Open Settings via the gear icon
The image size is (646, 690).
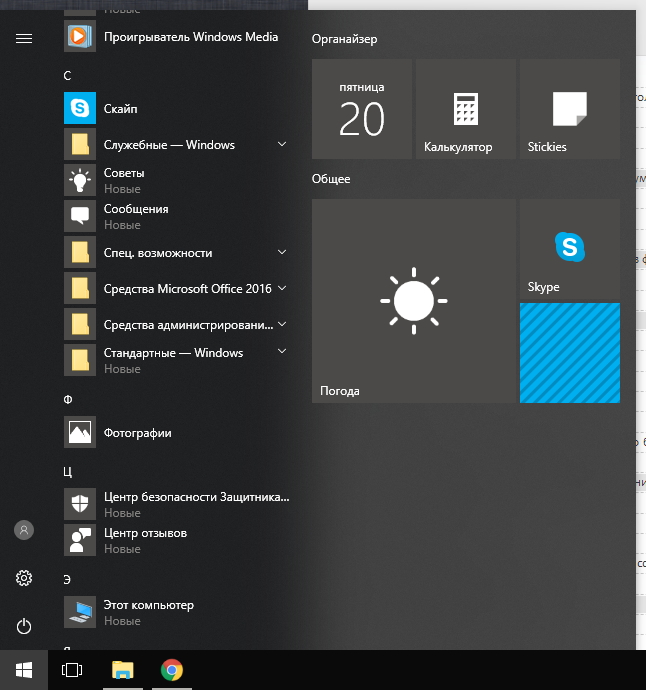point(24,578)
